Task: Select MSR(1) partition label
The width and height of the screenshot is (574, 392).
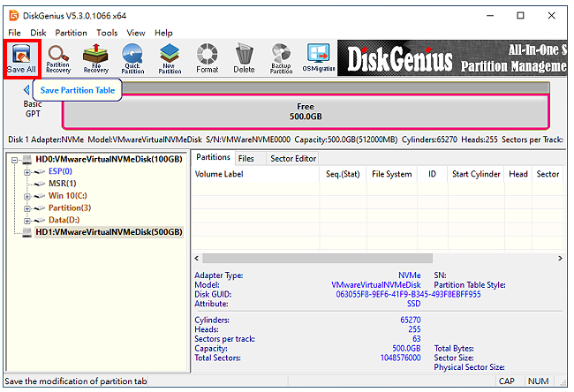Action: (x=63, y=184)
